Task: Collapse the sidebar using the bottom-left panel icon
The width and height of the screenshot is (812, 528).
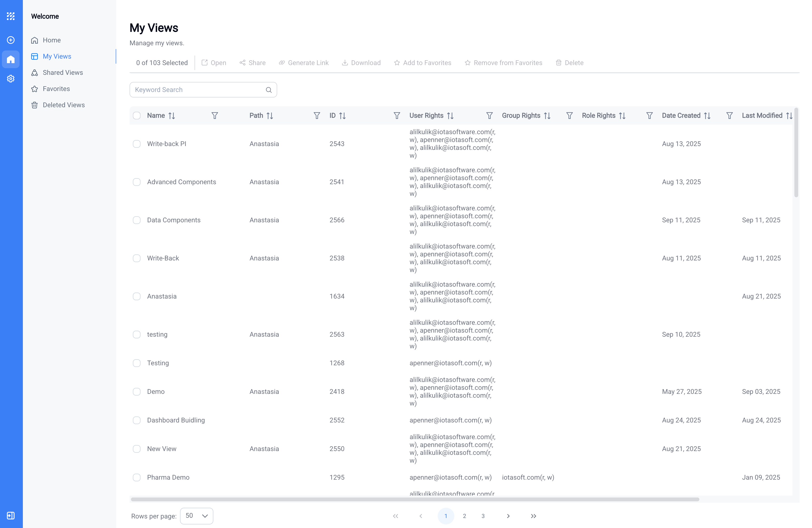Action: [10, 516]
